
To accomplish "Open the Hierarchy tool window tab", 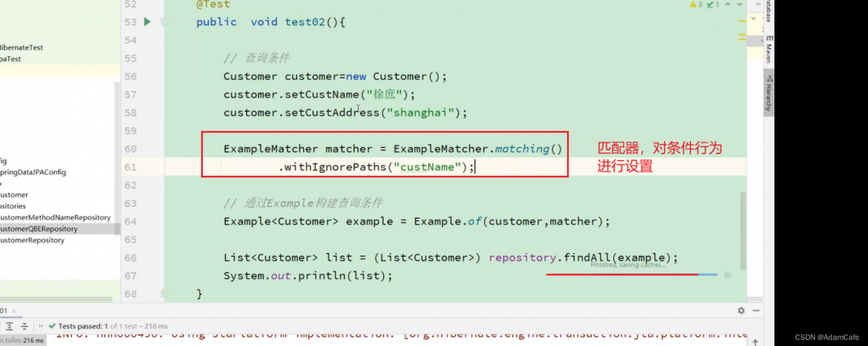I will click(769, 93).
